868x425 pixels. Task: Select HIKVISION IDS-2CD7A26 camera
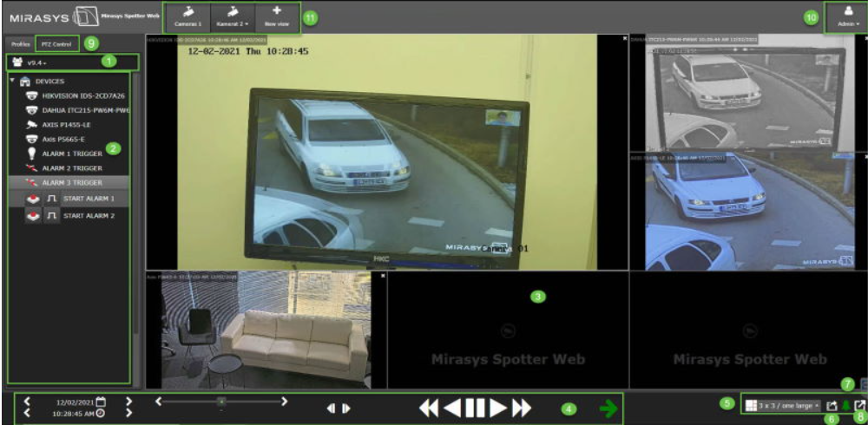coord(76,95)
